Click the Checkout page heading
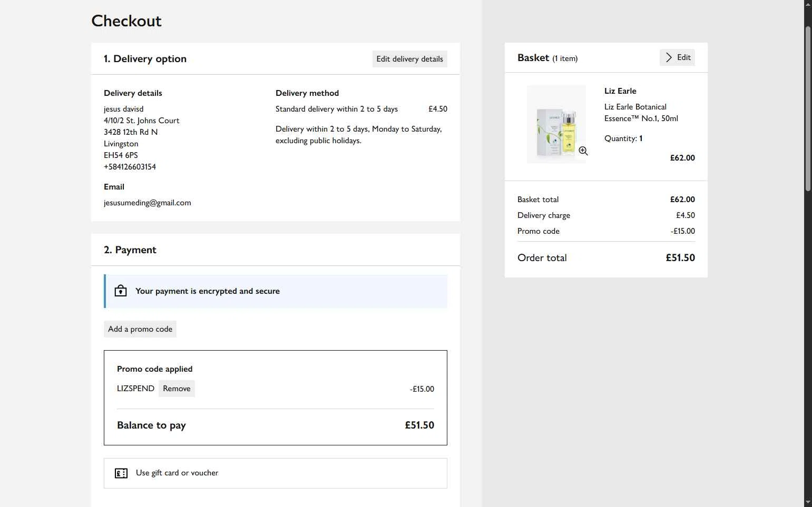The image size is (812, 507). [126, 21]
